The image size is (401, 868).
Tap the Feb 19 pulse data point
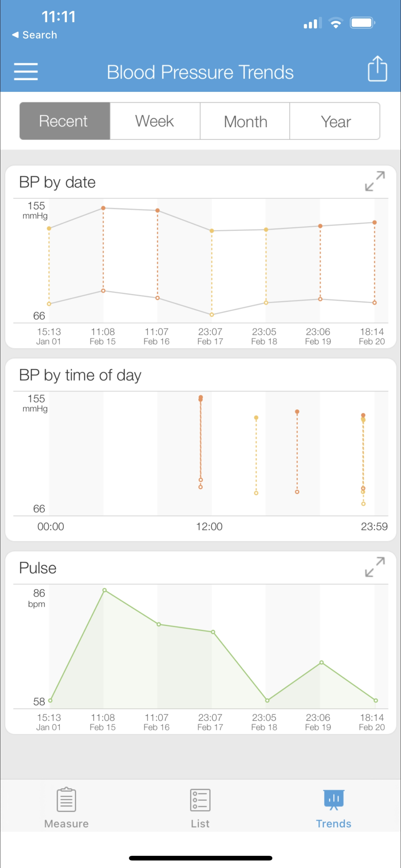point(321,662)
